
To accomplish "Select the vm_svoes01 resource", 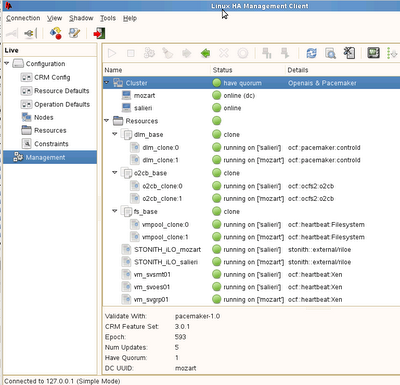I will pyautogui.click(x=251, y=287).
